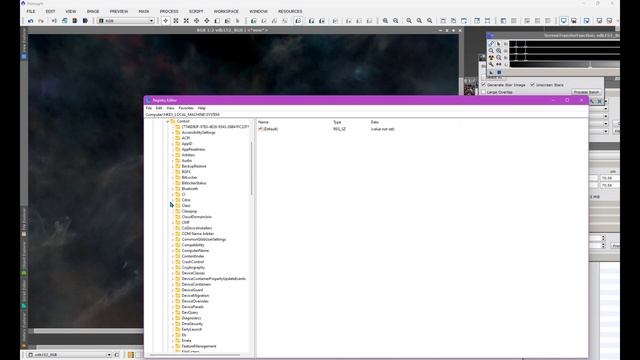
Task: Expand the DeviceGuard registry key
Action: point(173,290)
